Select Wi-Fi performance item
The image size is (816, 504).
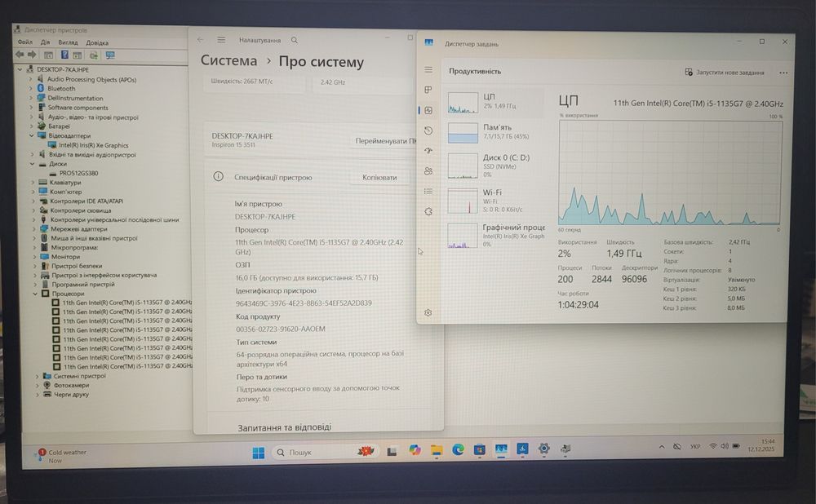click(x=495, y=201)
